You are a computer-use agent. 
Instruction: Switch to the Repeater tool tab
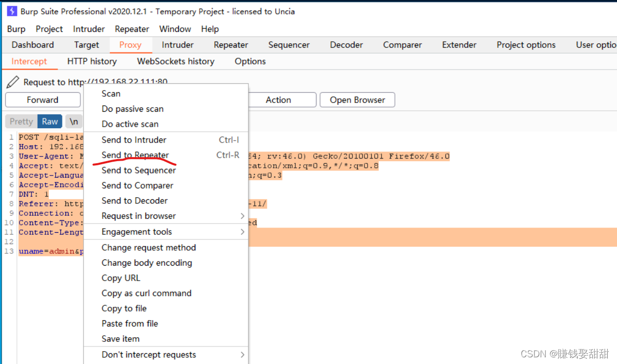(231, 45)
